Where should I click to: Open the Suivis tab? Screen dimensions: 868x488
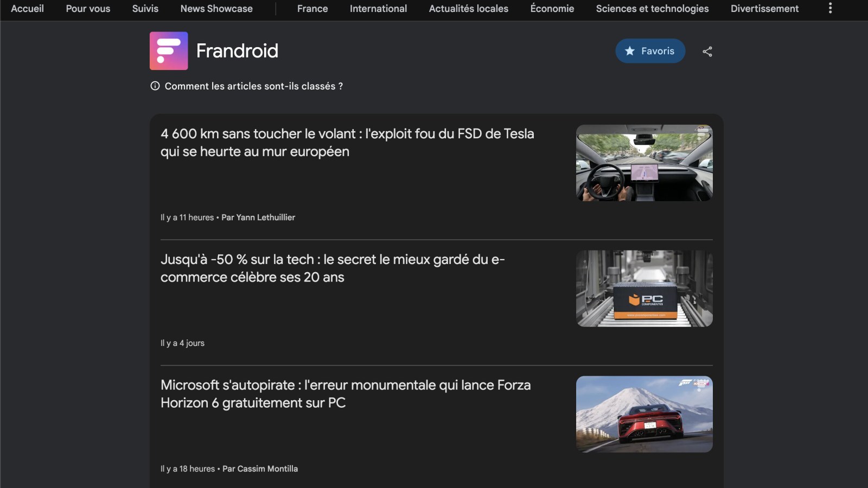pyautogui.click(x=145, y=9)
